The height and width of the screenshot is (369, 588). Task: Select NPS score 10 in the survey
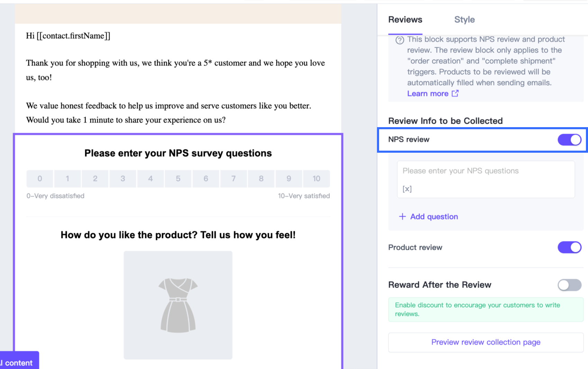click(316, 179)
